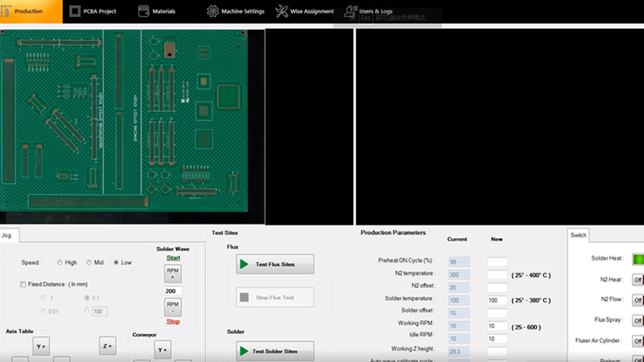This screenshot has width=644, height=362.
Task: Select fixed distance 0.1 mm option
Action: (87, 298)
